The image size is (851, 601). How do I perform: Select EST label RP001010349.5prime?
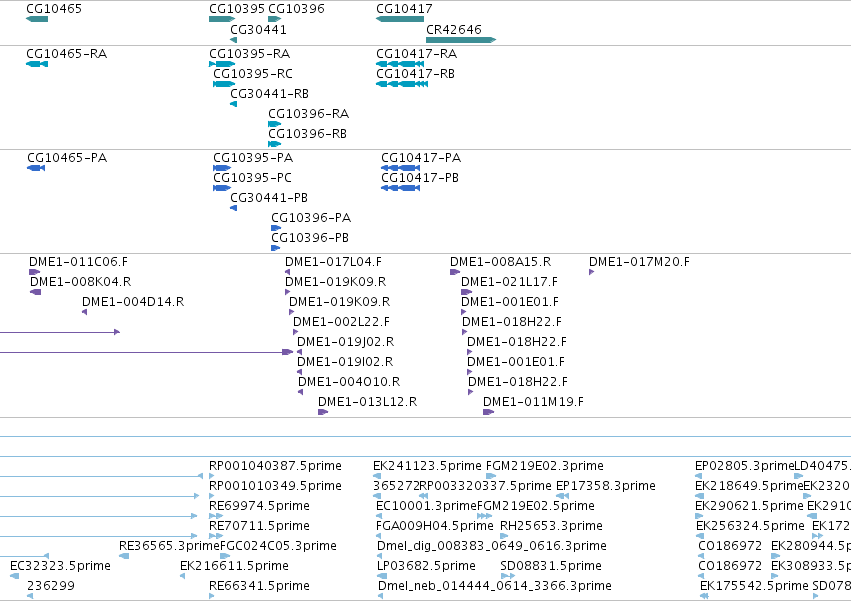coord(275,486)
